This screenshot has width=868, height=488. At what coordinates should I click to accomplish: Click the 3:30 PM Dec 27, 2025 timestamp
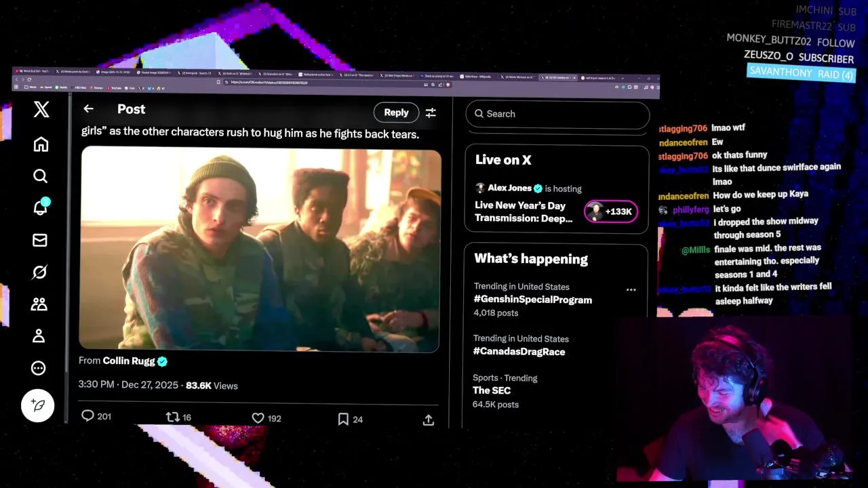tap(129, 385)
